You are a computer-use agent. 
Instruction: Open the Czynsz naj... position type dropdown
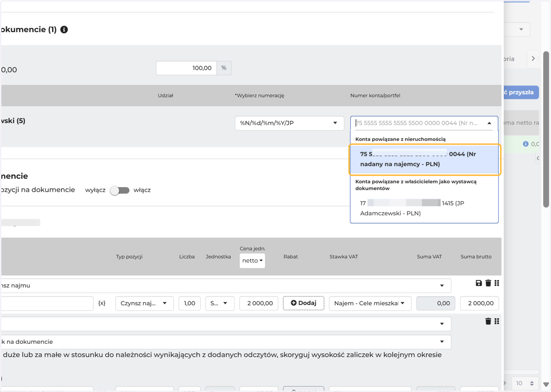coord(145,303)
